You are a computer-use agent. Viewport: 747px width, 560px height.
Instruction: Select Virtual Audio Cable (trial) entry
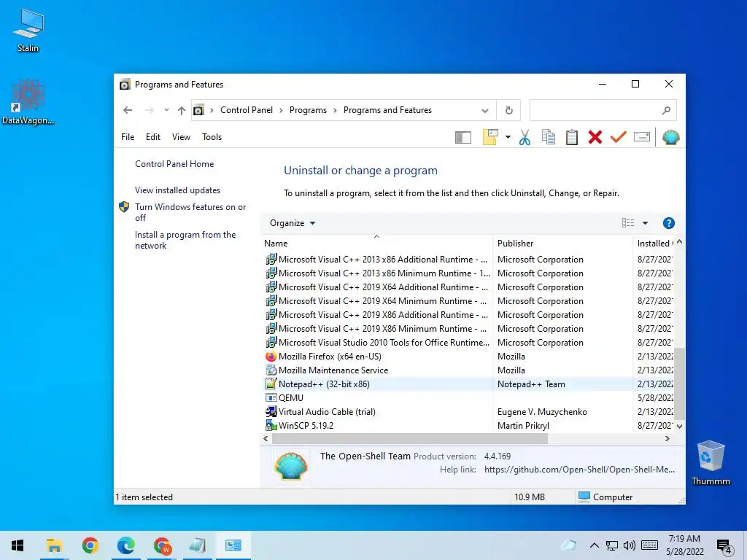click(x=468, y=411)
